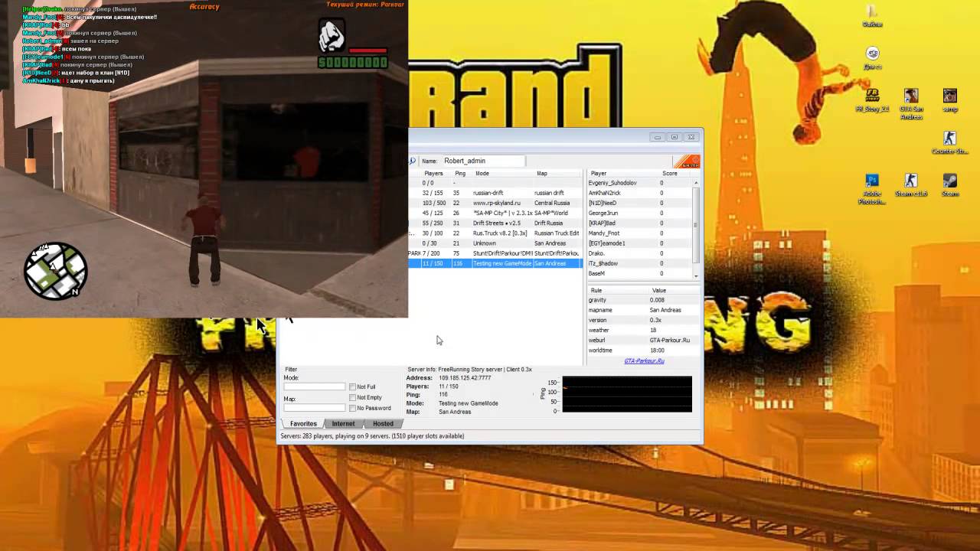Enable the Not Full filter checkbox
The width and height of the screenshot is (980, 551).
[352, 387]
